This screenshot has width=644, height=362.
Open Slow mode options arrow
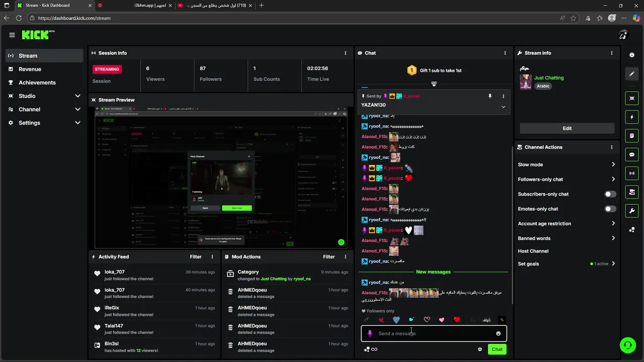click(x=613, y=164)
